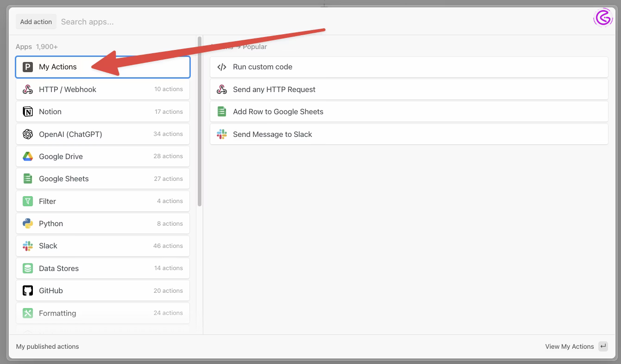Click the Add action menu label
Image resolution: width=621 pixels, height=364 pixels.
coord(36,21)
